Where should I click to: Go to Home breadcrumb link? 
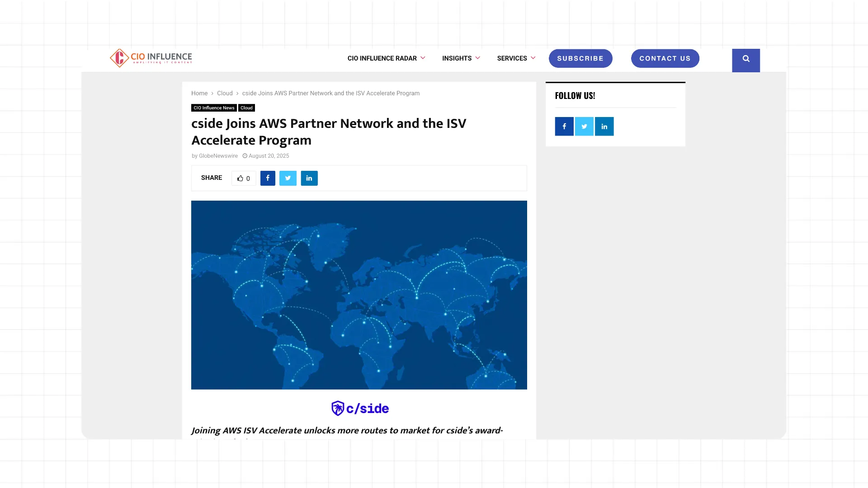coord(199,93)
